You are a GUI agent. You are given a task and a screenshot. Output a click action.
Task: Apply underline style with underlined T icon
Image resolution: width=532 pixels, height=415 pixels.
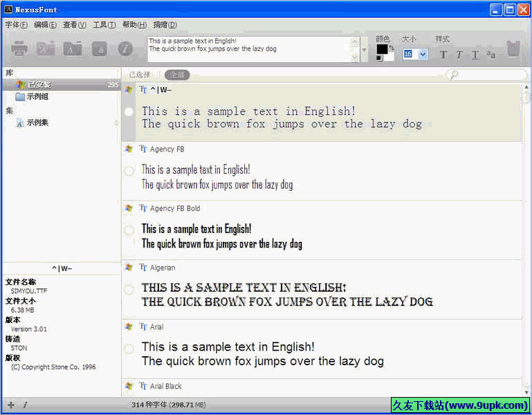tap(475, 55)
